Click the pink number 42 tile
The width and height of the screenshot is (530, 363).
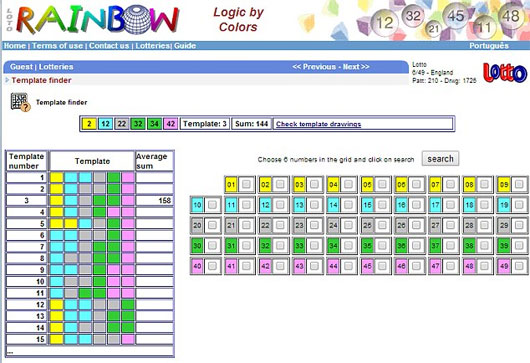(171, 124)
